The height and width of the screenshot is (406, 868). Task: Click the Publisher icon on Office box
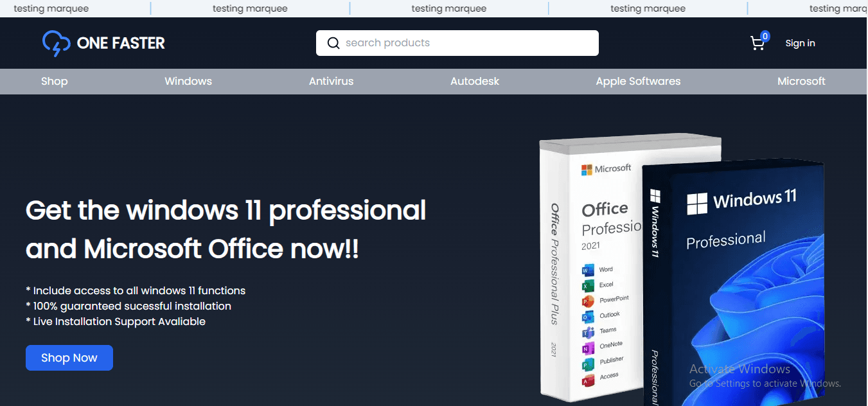(587, 365)
